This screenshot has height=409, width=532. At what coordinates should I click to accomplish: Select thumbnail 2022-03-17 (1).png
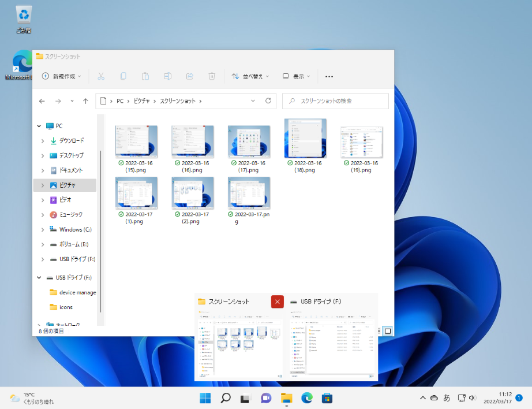[136, 193]
